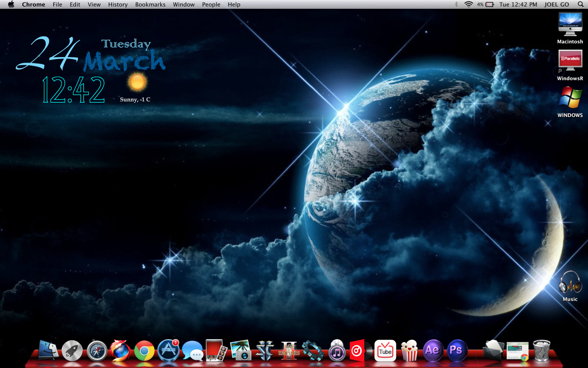Launch Adobe After Effects from dock
Image resolution: width=588 pixels, height=368 pixels.
click(433, 350)
